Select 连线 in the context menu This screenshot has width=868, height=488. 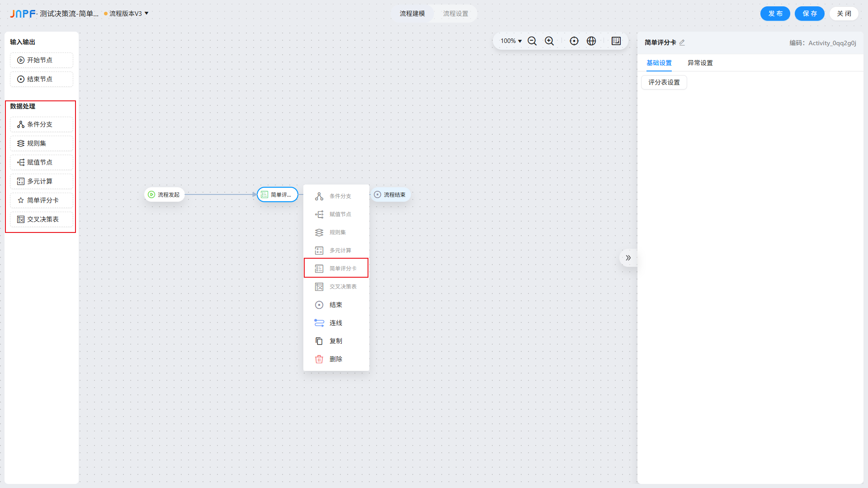(x=336, y=323)
